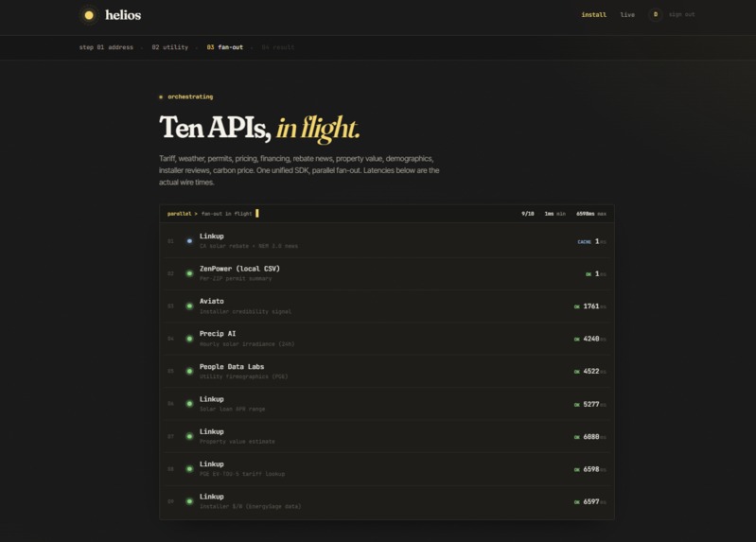Viewport: 756px width, 542px height.
Task: Select the Precip AI row title
Action: pyautogui.click(x=218, y=334)
